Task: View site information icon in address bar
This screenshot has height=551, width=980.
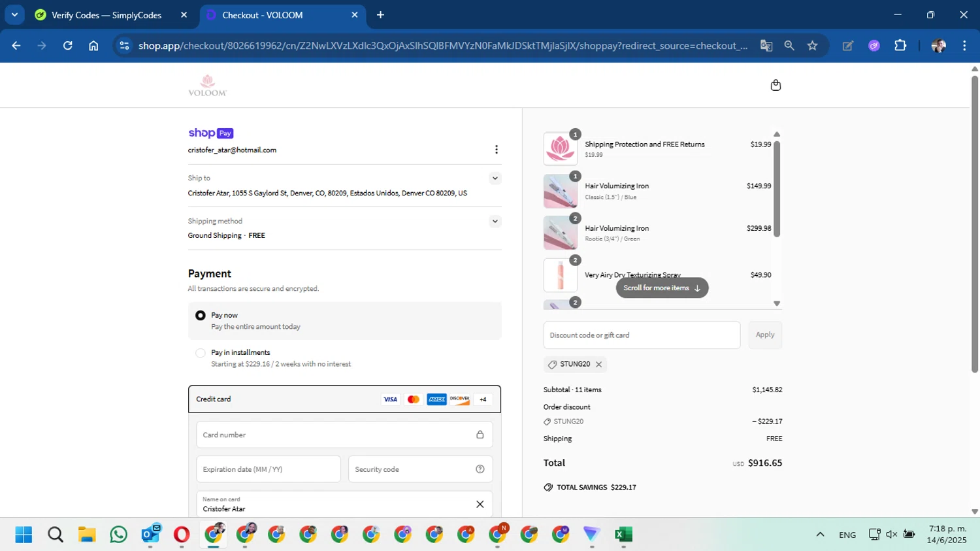Action: [124, 46]
